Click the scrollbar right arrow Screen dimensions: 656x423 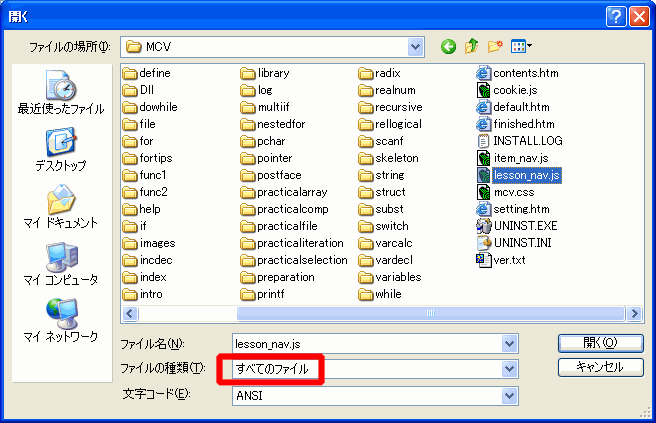click(x=635, y=313)
